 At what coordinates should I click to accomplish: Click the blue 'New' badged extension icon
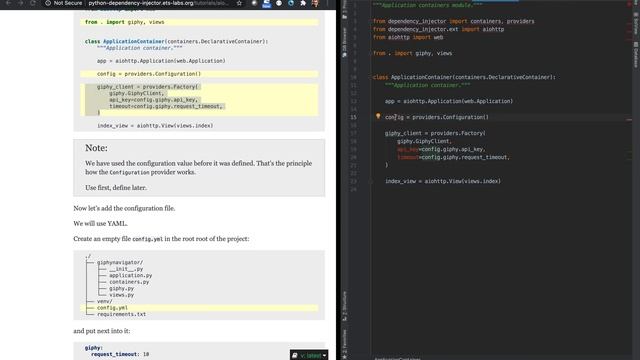266,4
